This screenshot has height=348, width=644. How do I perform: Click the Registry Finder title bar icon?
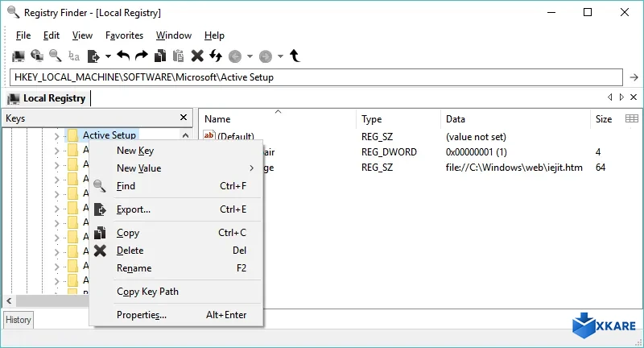coord(13,12)
